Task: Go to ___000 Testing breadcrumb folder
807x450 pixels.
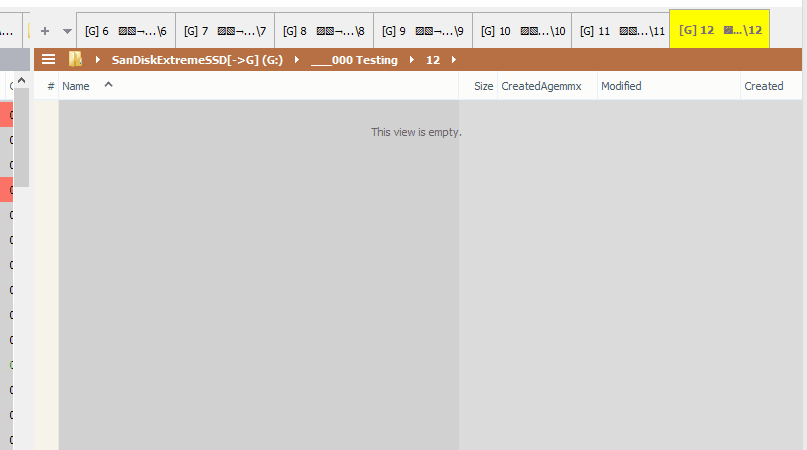Action: (x=354, y=60)
